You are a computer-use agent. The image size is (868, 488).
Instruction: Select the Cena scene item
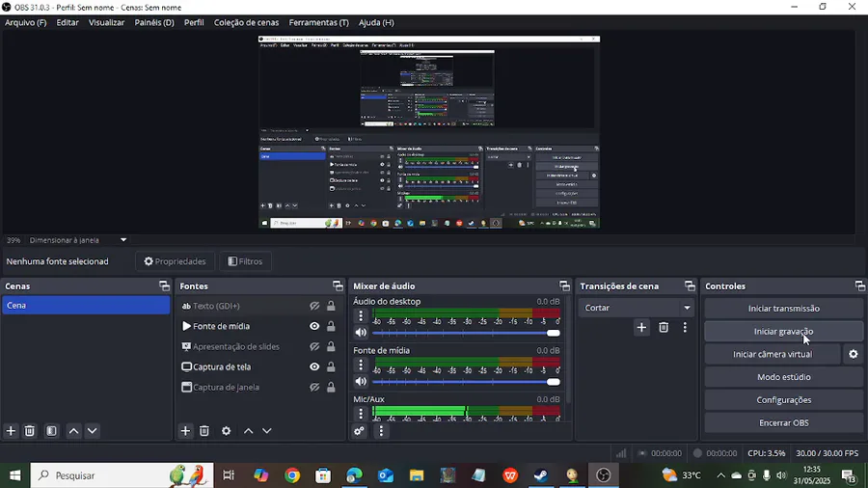coord(86,306)
